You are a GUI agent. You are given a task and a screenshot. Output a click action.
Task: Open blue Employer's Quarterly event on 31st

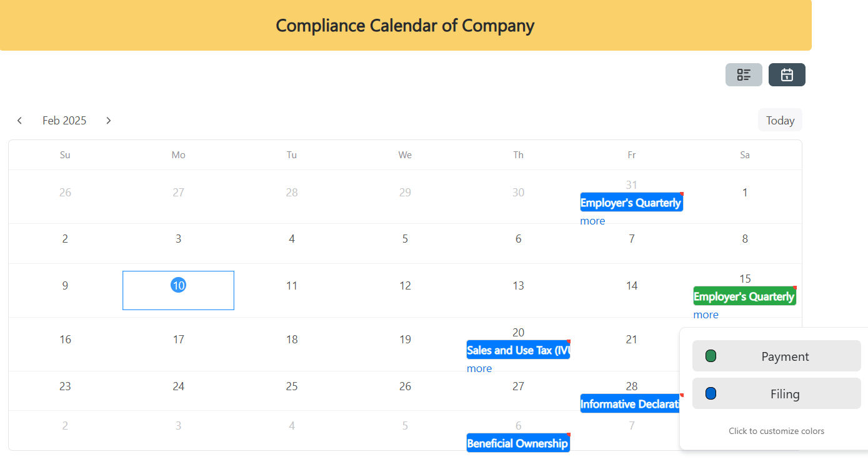click(x=631, y=202)
